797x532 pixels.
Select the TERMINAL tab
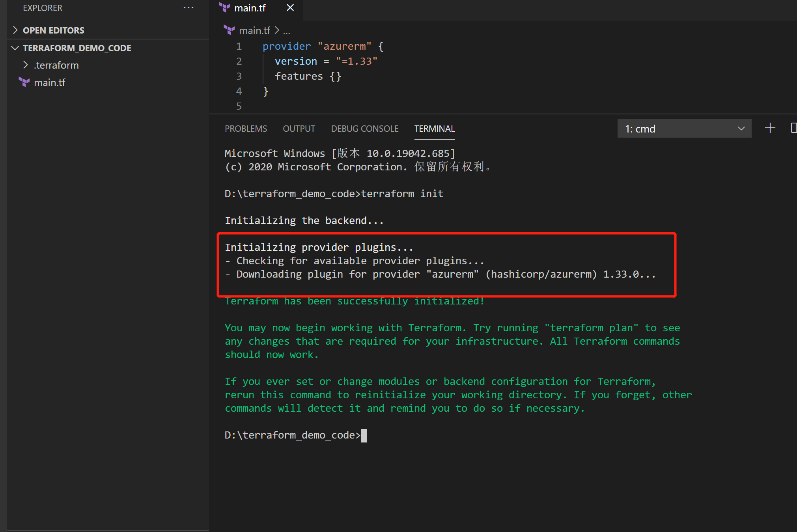point(434,129)
